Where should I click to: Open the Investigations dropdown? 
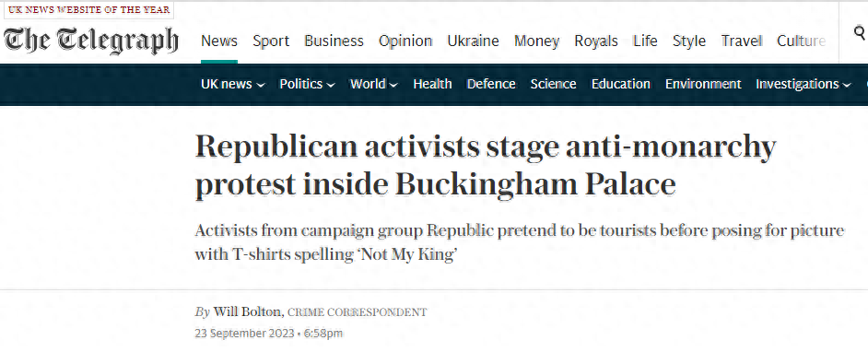click(x=803, y=84)
